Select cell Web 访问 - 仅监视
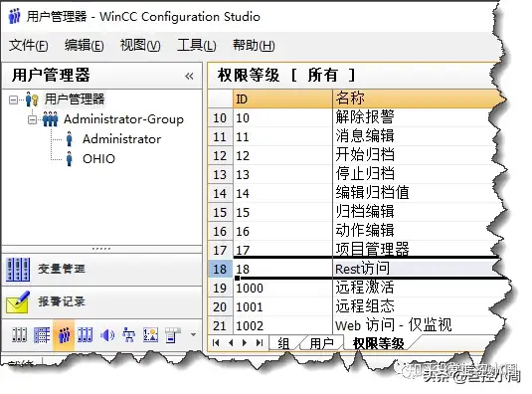 [418, 325]
